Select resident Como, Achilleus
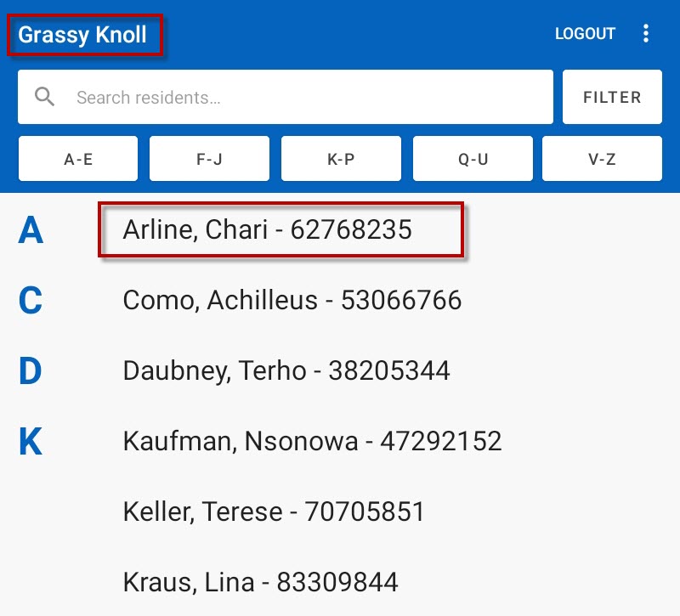Image resolution: width=680 pixels, height=616 pixels. point(292,300)
